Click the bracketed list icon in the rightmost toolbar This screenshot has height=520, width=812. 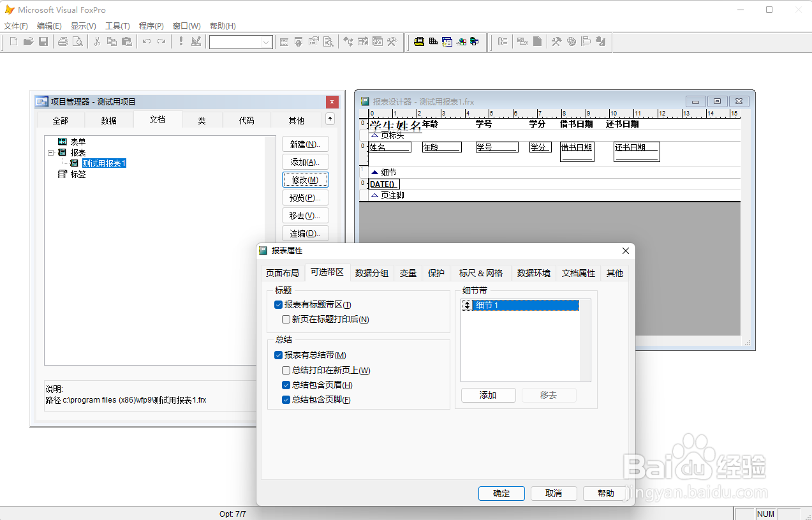(503, 41)
